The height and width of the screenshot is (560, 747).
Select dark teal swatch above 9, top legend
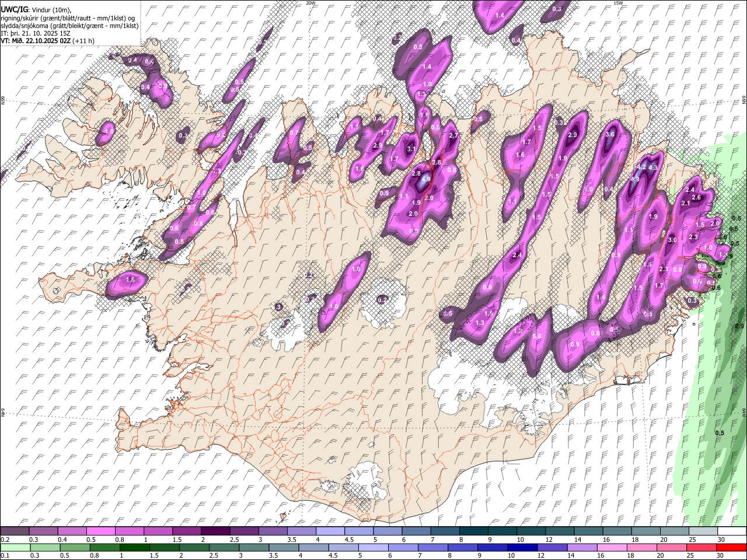(x=502, y=531)
